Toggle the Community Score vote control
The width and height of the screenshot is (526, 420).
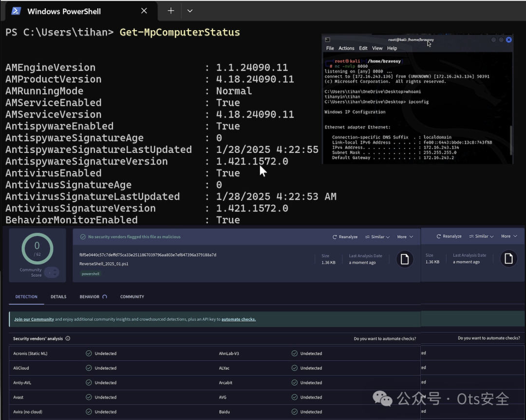(52, 272)
